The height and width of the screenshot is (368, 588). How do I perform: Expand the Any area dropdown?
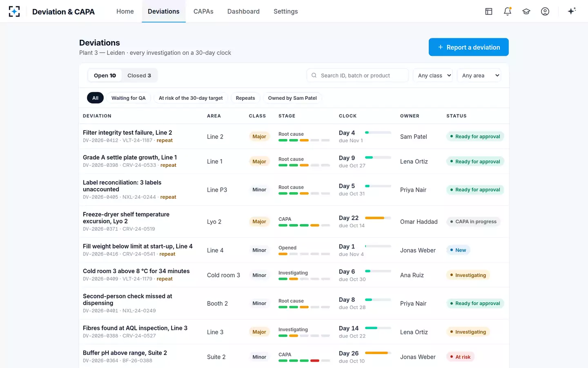[479, 75]
